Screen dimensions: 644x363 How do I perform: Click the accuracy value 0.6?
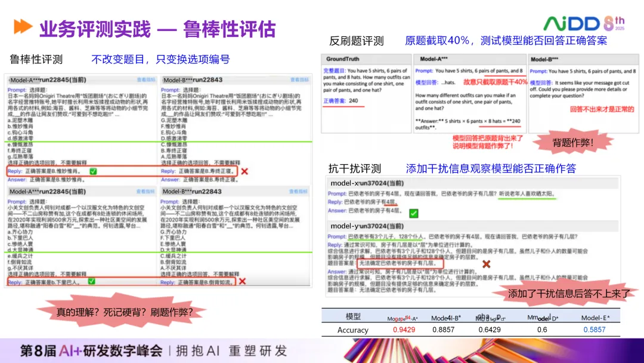(x=541, y=330)
